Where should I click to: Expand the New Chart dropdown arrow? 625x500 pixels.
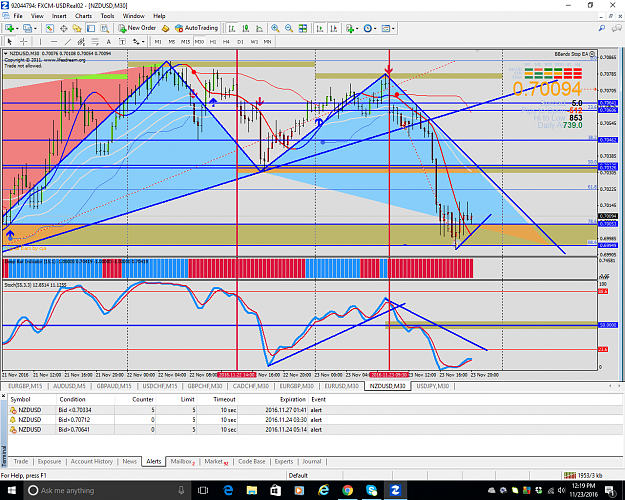tap(17, 29)
